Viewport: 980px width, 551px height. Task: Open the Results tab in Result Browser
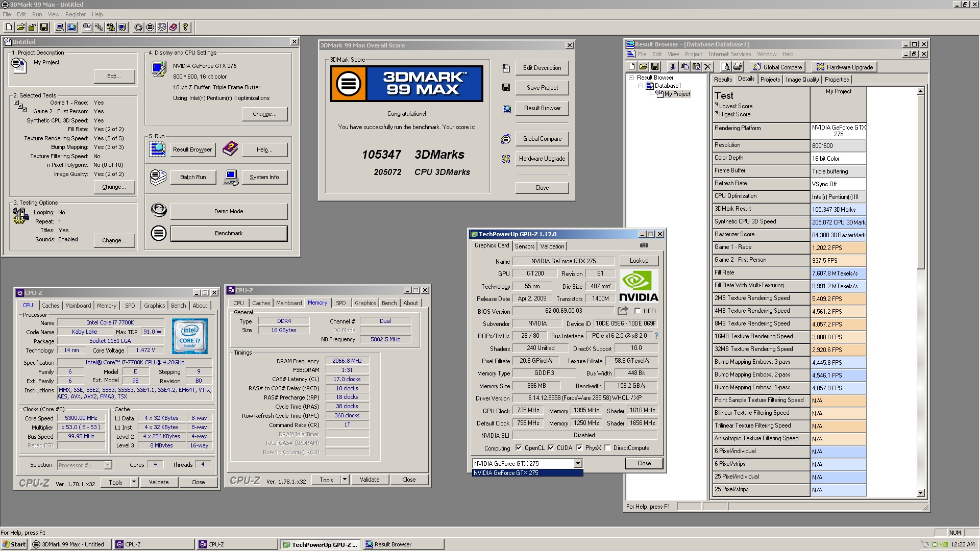coord(723,80)
